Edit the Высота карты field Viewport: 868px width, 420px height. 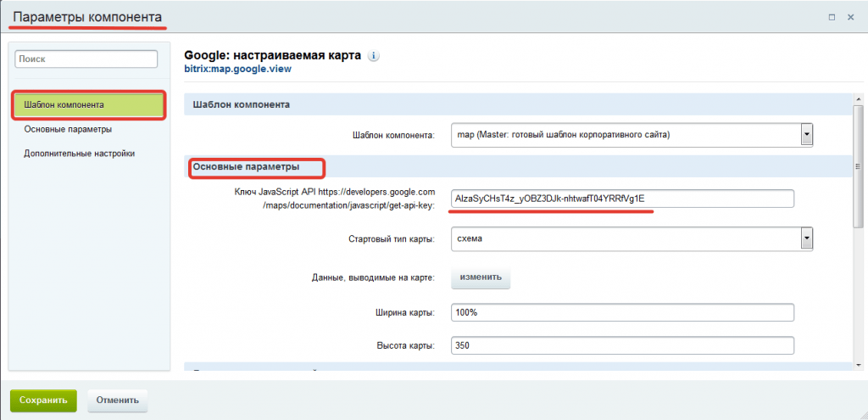point(623,345)
